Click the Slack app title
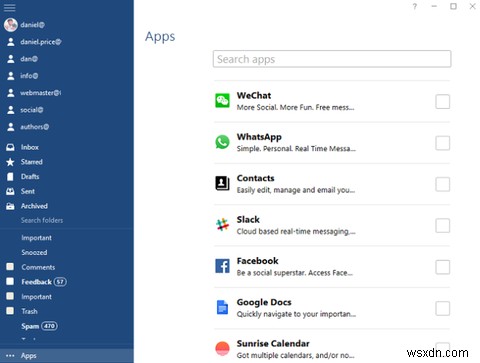Screen dimensions: 480x363 [x=248, y=219]
